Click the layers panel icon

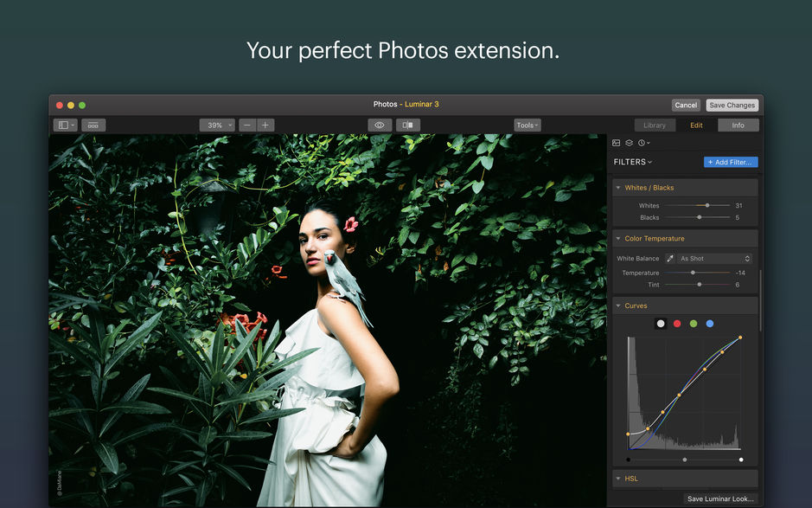[x=630, y=143]
